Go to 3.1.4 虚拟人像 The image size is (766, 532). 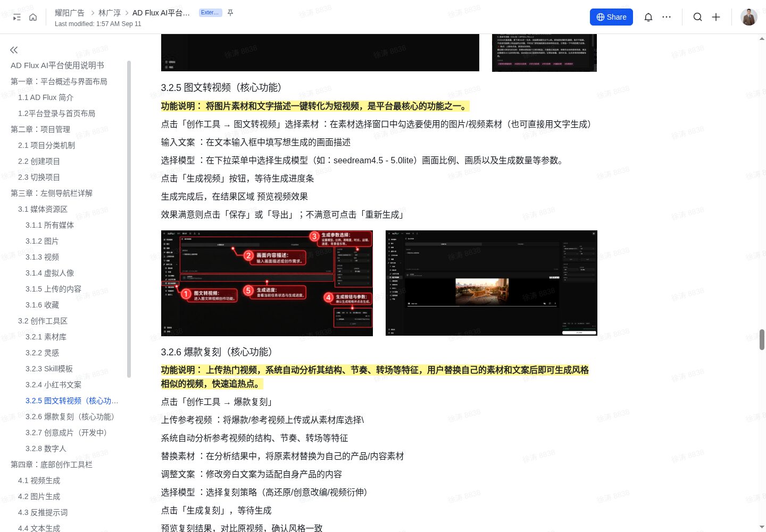49,273
